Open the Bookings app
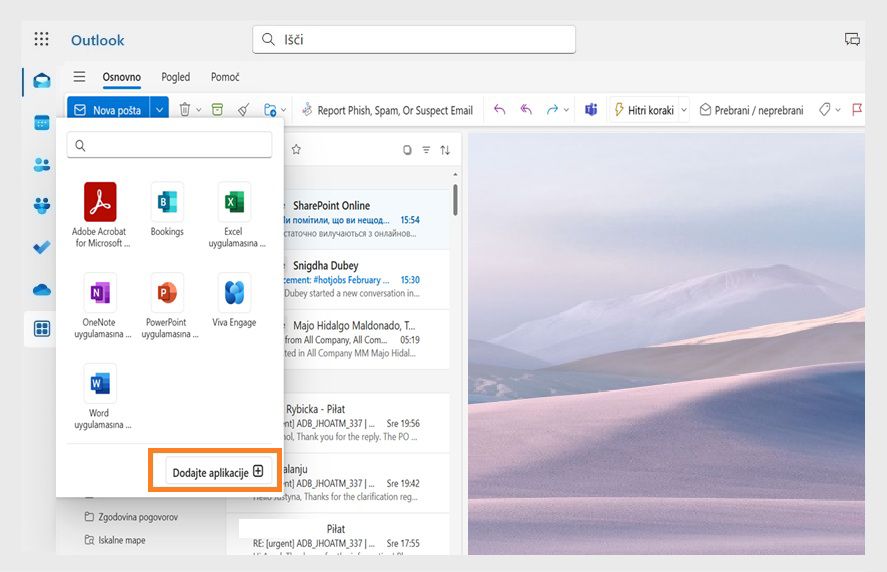The width and height of the screenshot is (887, 572). pos(167,208)
